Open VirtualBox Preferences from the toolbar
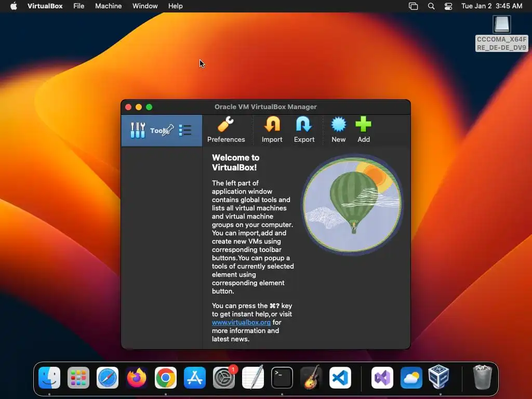Viewport: 532px width, 399px height. pyautogui.click(x=226, y=130)
